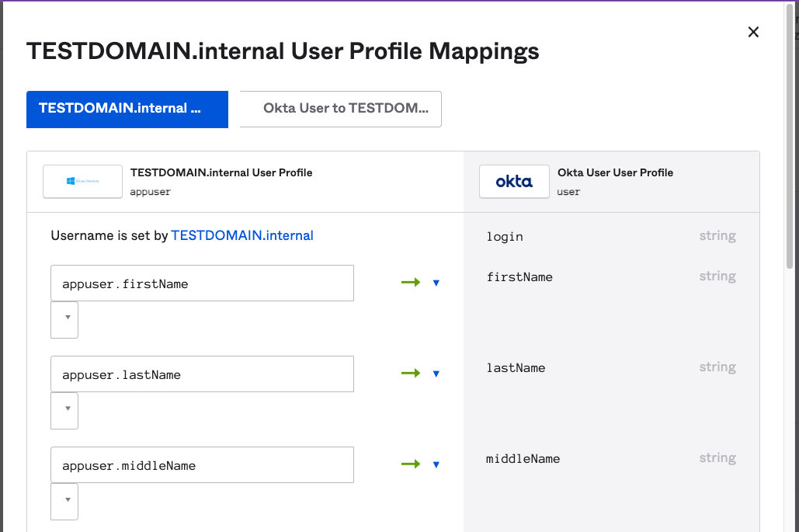Select the TESTDOMAIN.internal to Okta tab
Viewport: 799px width, 532px height.
127,109
